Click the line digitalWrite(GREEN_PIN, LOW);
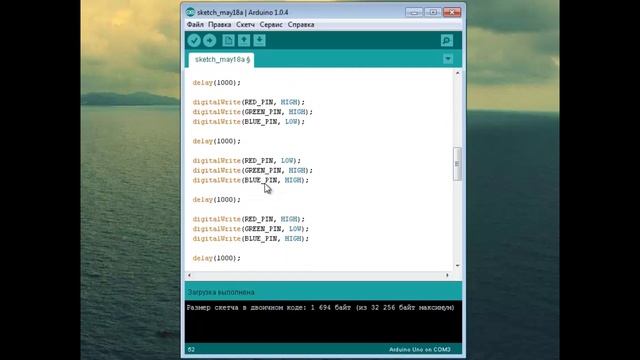The height and width of the screenshot is (360, 640). [x=251, y=229]
